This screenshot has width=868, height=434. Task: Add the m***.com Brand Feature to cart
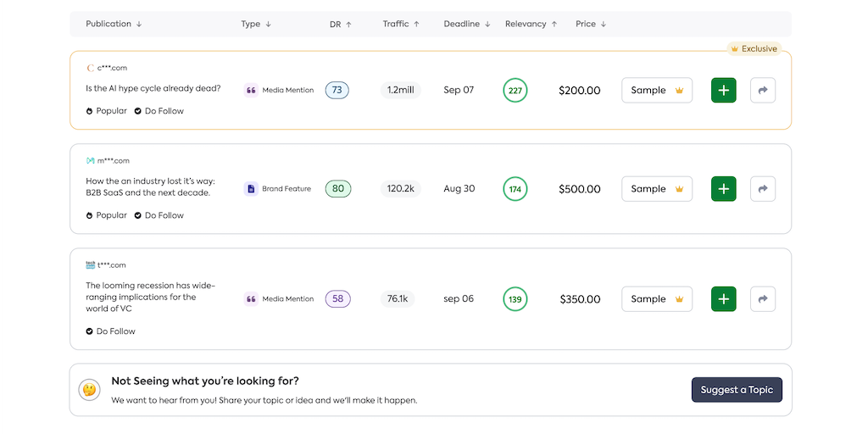(723, 189)
